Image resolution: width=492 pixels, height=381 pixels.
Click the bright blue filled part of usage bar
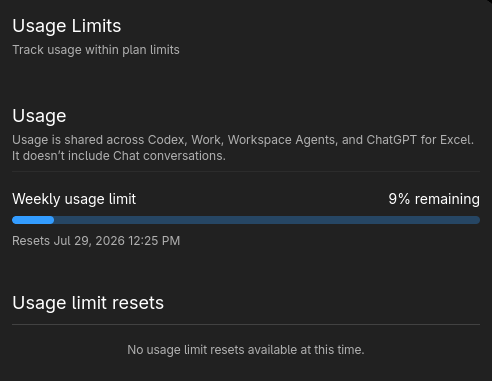[33, 220]
